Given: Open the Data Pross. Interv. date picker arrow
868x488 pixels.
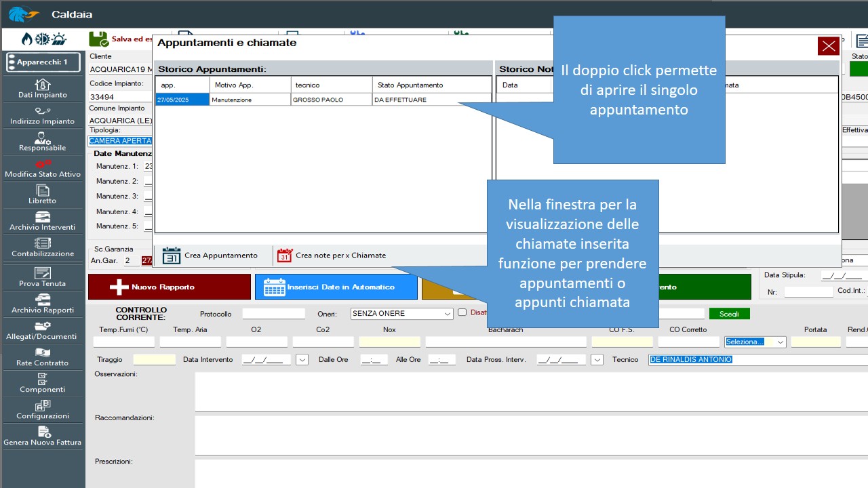Looking at the screenshot, I should [597, 360].
